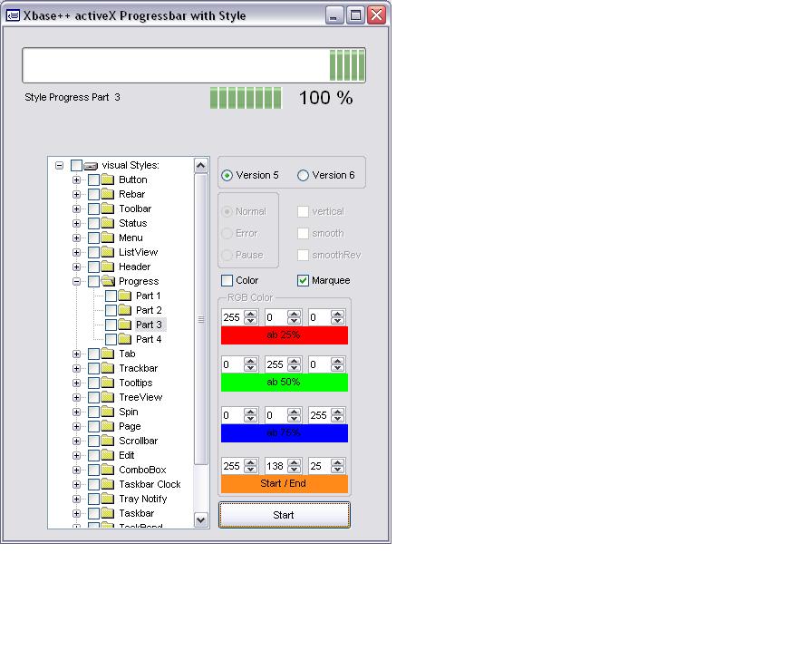This screenshot has height=650, width=812.
Task: Click the Status folder icon
Action: [x=108, y=223]
